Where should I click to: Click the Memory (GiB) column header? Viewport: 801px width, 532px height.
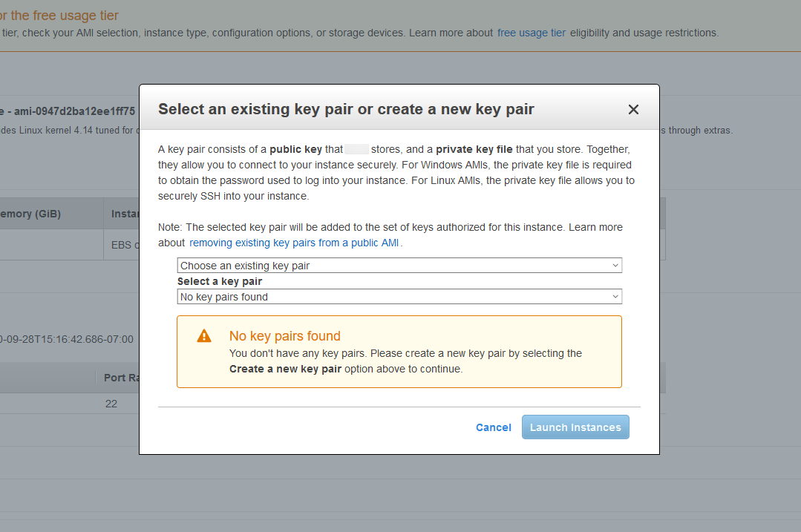[30, 214]
